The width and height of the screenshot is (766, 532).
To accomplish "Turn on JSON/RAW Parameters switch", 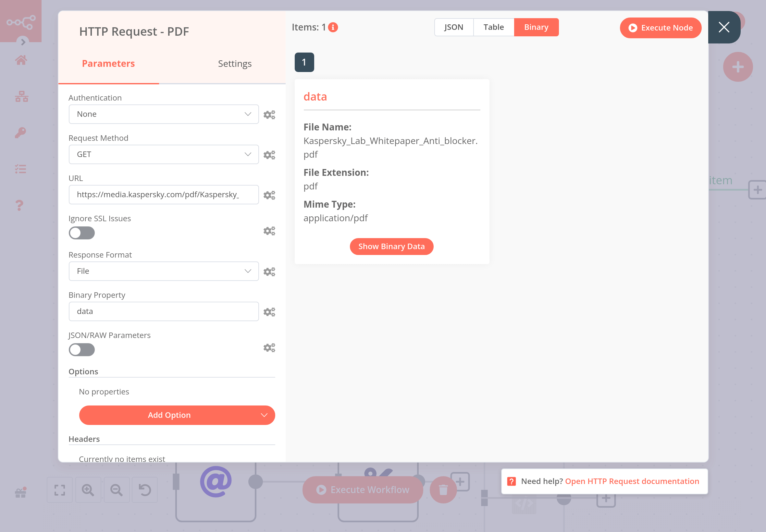I will coord(82,350).
